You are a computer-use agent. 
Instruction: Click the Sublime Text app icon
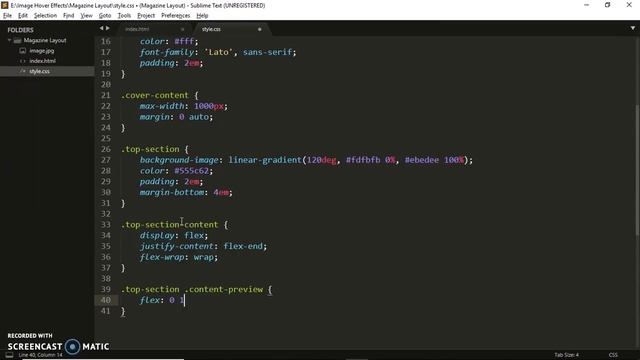point(4,5)
